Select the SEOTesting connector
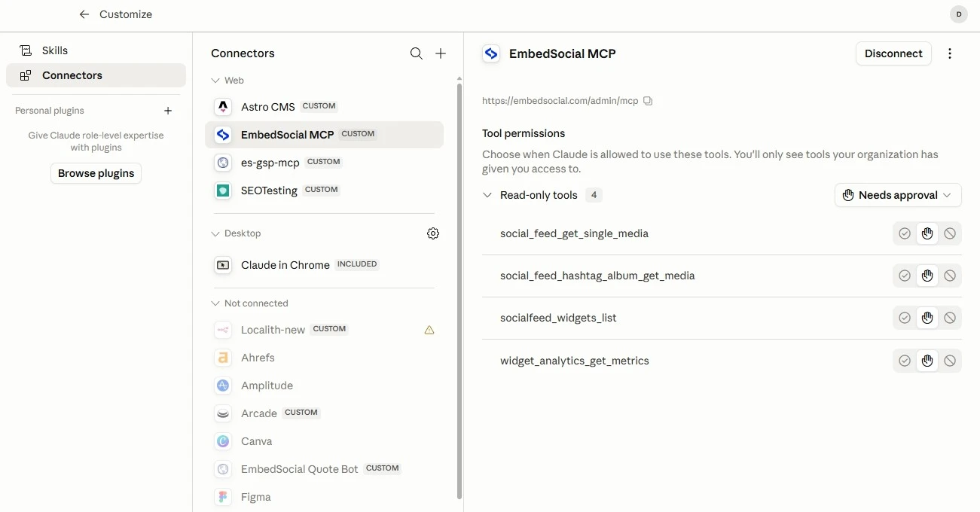 (x=324, y=190)
